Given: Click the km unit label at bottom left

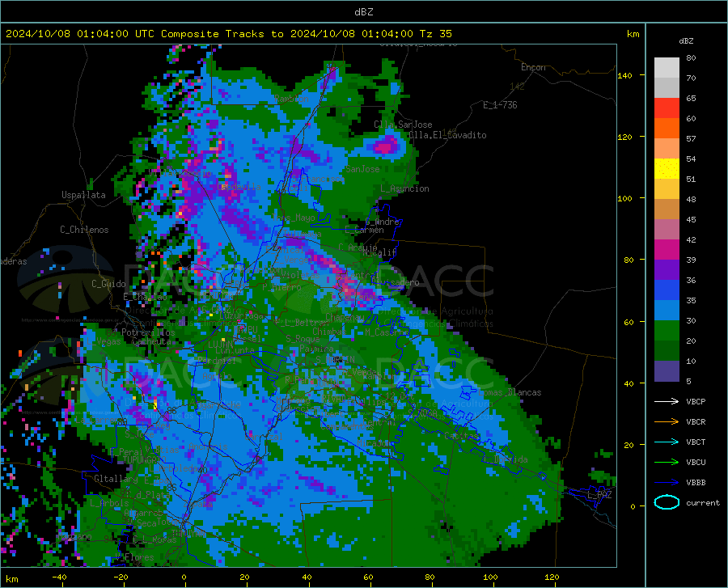Looking at the screenshot, I should [12, 579].
